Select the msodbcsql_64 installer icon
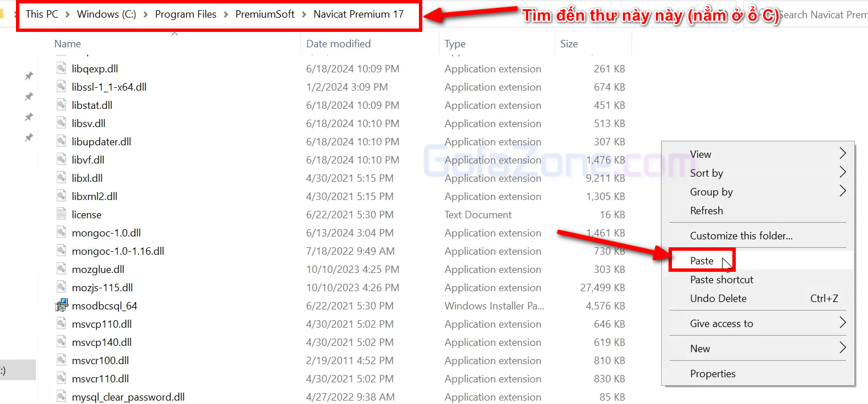868x404 pixels. click(x=62, y=306)
